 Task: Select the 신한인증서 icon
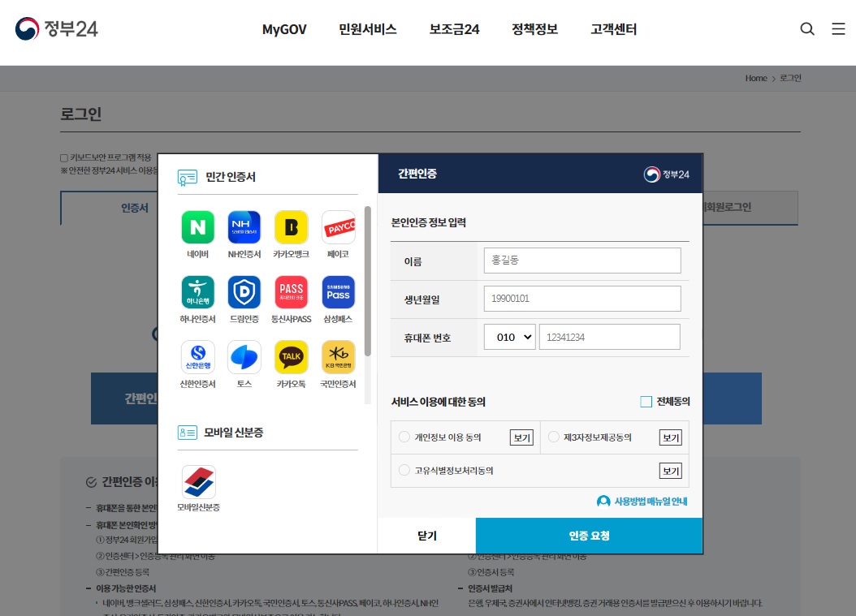pyautogui.click(x=197, y=357)
